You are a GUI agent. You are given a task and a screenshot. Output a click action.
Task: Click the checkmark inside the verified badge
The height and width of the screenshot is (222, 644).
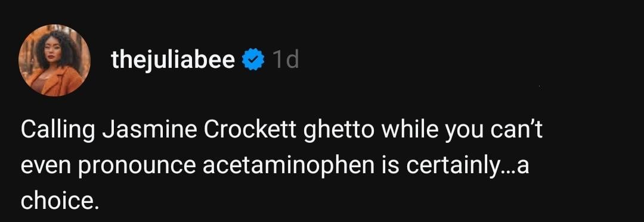253,60
